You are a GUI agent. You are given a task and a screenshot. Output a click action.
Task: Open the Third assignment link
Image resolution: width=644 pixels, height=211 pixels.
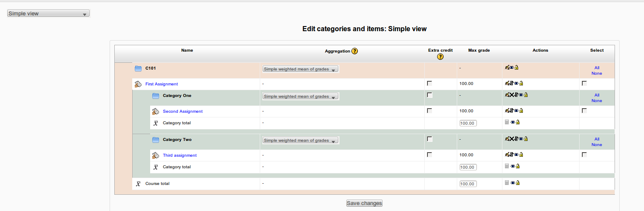coord(180,155)
